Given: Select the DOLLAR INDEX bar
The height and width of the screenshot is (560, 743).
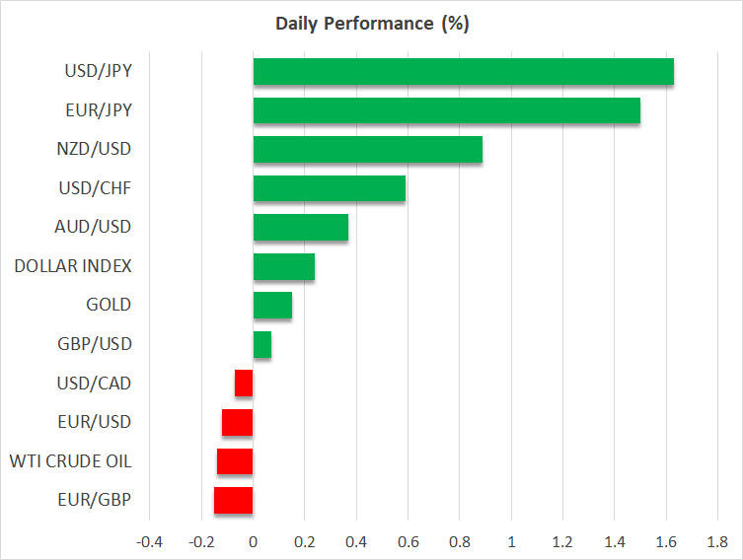Looking at the screenshot, I should tap(283, 266).
